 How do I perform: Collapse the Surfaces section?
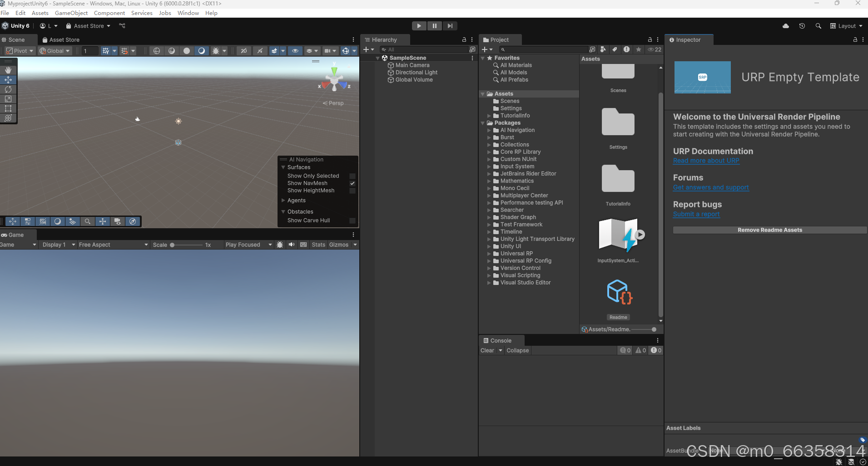coord(283,167)
